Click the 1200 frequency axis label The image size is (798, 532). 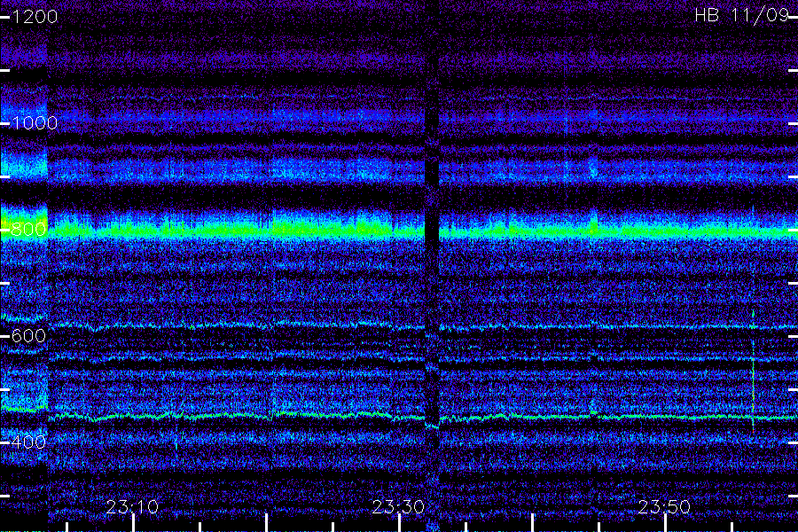tap(35, 17)
